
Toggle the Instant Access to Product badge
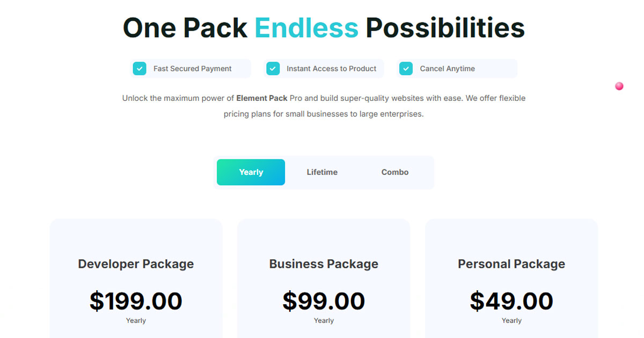(324, 69)
